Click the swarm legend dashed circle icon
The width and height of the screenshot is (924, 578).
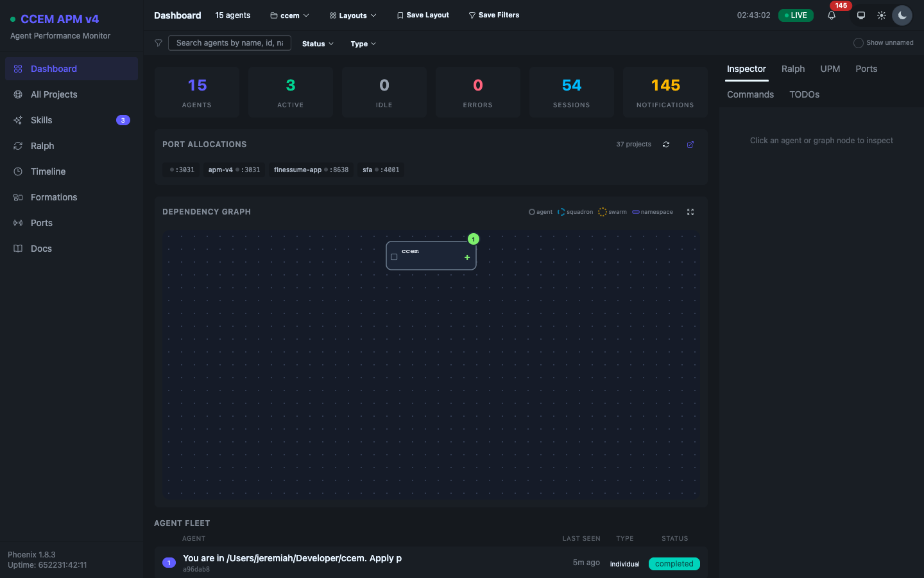[602, 212]
